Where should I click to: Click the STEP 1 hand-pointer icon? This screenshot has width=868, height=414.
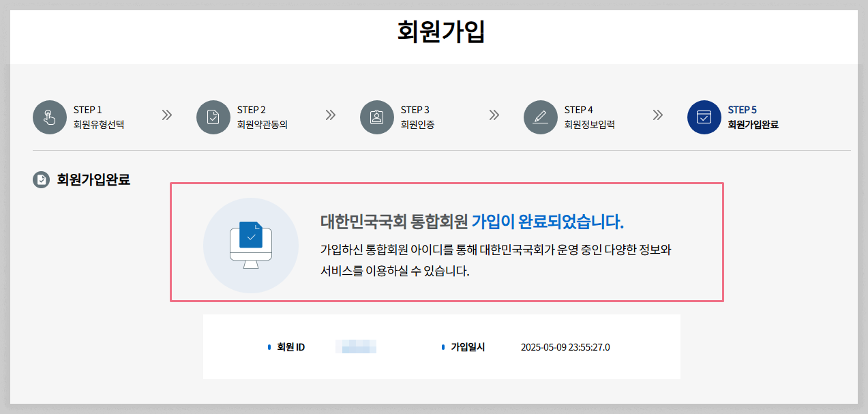[50, 117]
